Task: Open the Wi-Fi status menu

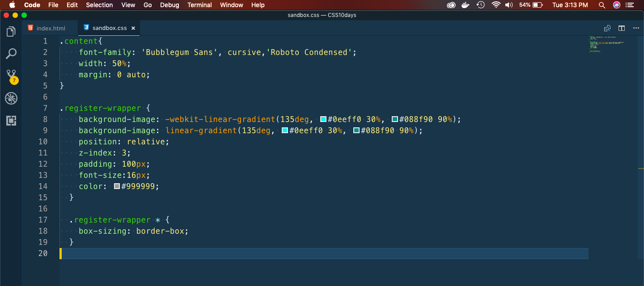Action: point(496,5)
